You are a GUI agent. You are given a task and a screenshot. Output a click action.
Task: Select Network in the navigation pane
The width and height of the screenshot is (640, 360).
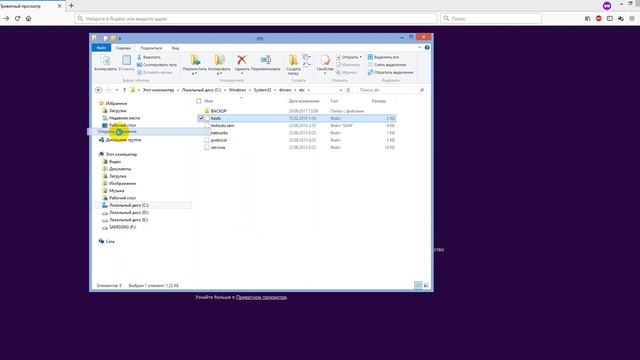(110, 242)
